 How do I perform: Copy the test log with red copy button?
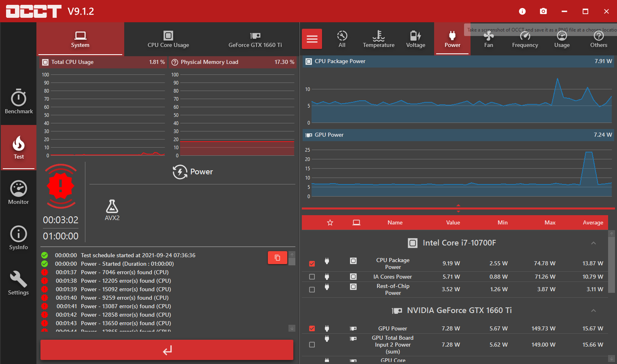[x=278, y=258]
